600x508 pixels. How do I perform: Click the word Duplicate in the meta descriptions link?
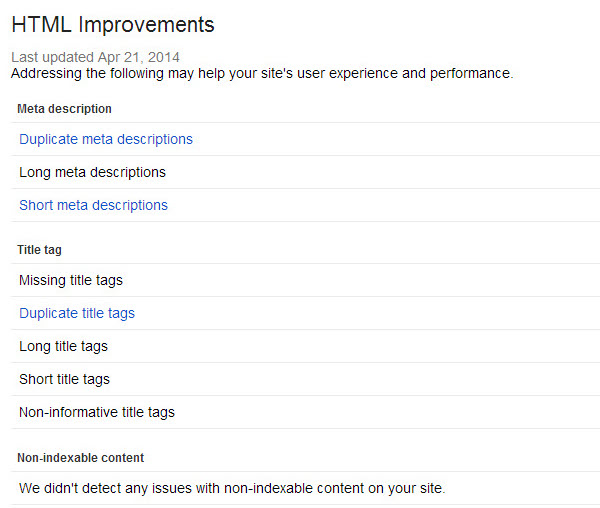49,139
